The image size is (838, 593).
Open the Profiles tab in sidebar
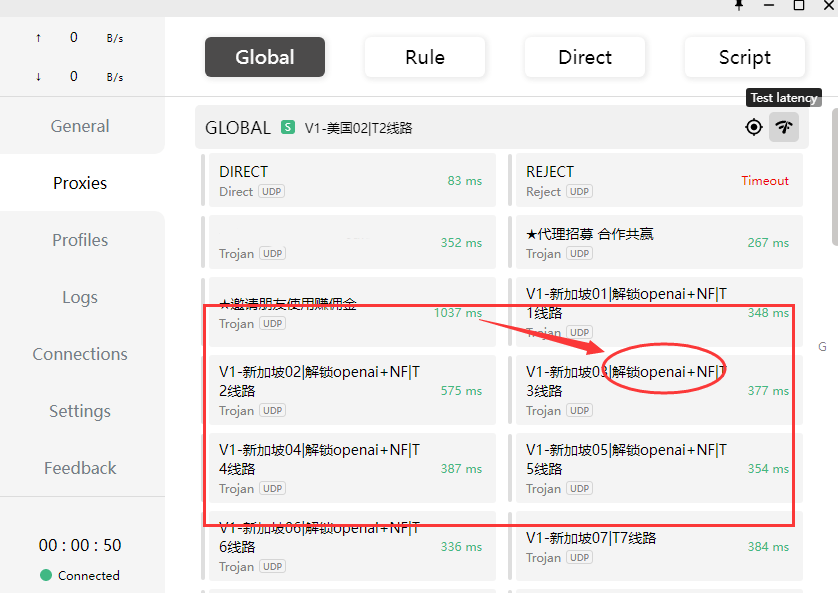point(80,240)
